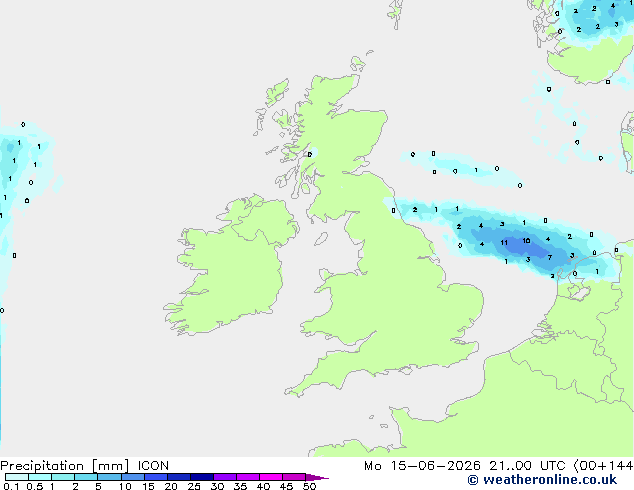
Task: Click the 0.5–1 mm legend color swatch
Action: pyautogui.click(x=40, y=477)
